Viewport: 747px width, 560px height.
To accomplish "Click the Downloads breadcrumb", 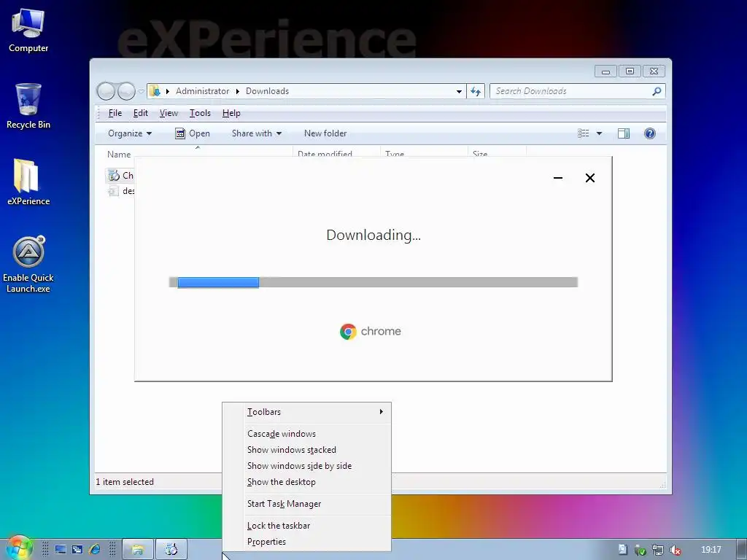I will click(267, 91).
